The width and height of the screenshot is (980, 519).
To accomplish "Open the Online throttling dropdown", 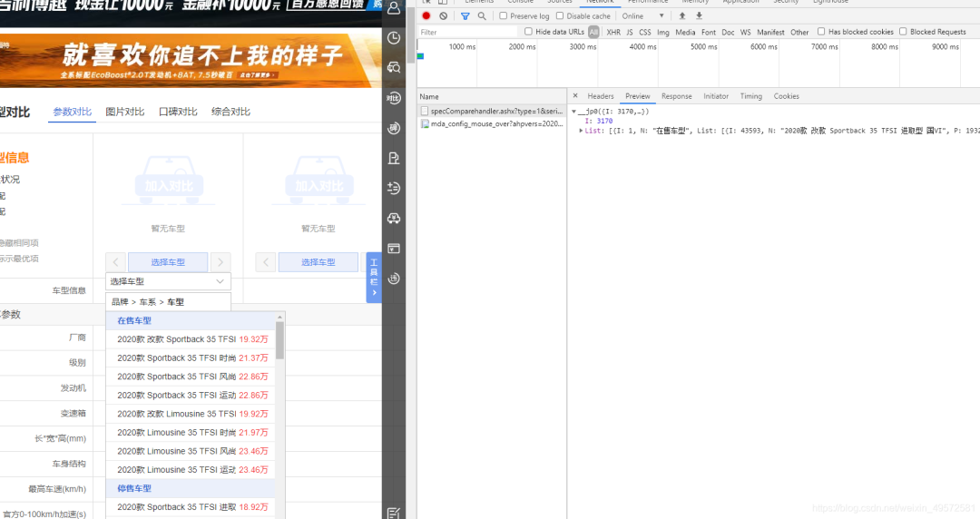I will (642, 16).
